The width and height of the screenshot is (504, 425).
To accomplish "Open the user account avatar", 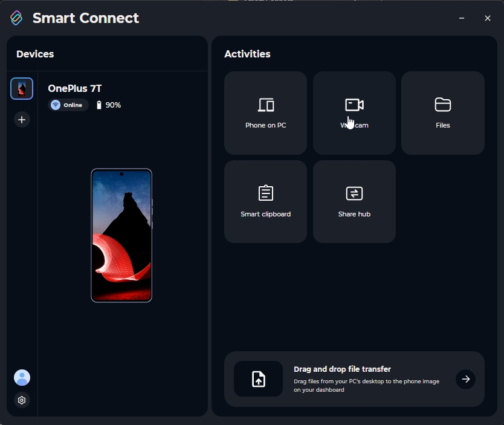I will [x=22, y=377].
